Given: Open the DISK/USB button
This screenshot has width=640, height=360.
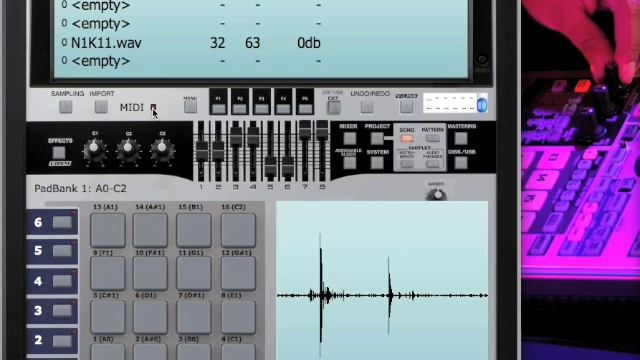Looking at the screenshot, I should (x=461, y=163).
